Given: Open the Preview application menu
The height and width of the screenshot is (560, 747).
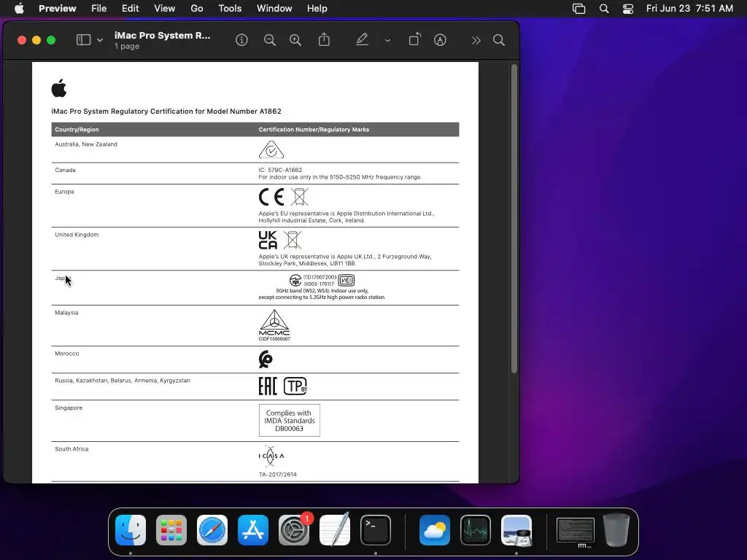Looking at the screenshot, I should click(57, 8).
